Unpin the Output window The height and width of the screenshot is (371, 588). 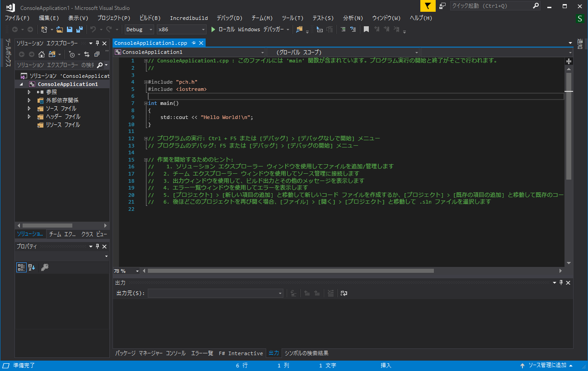561,282
